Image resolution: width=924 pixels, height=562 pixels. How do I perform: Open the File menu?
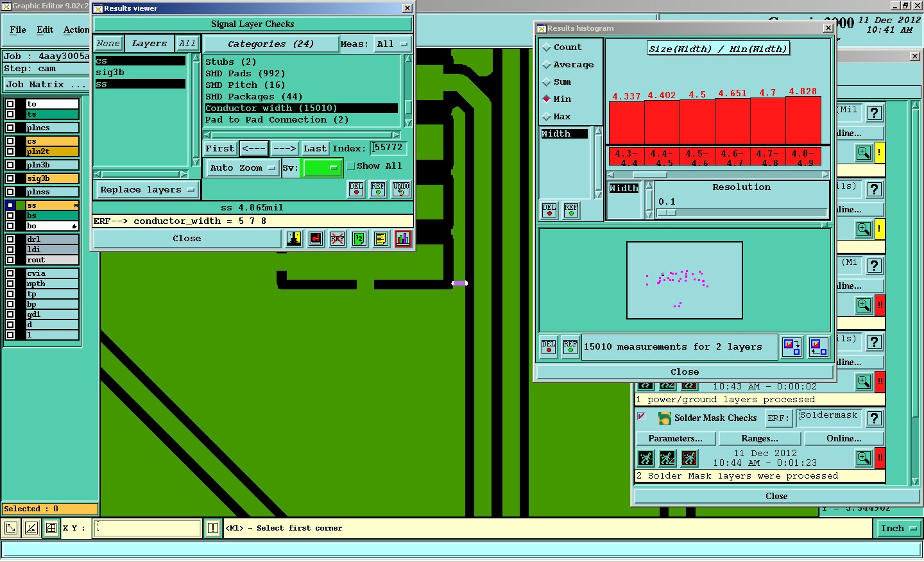point(18,30)
